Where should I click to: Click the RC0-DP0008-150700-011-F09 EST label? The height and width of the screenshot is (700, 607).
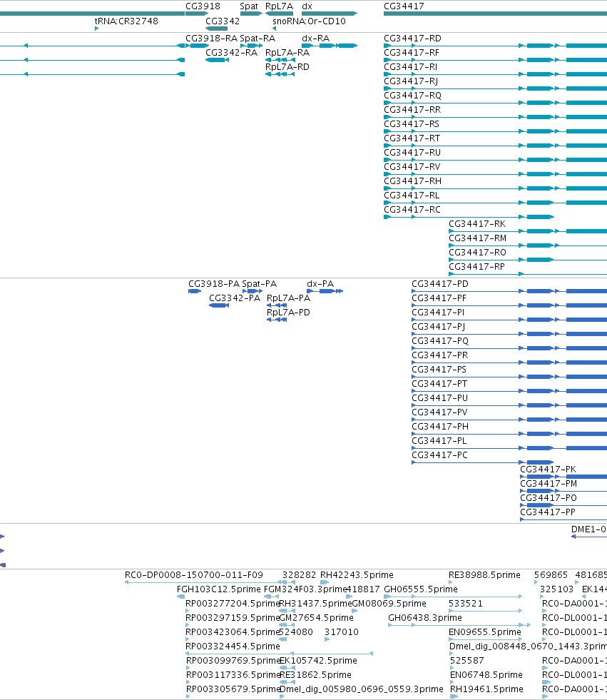(194, 575)
